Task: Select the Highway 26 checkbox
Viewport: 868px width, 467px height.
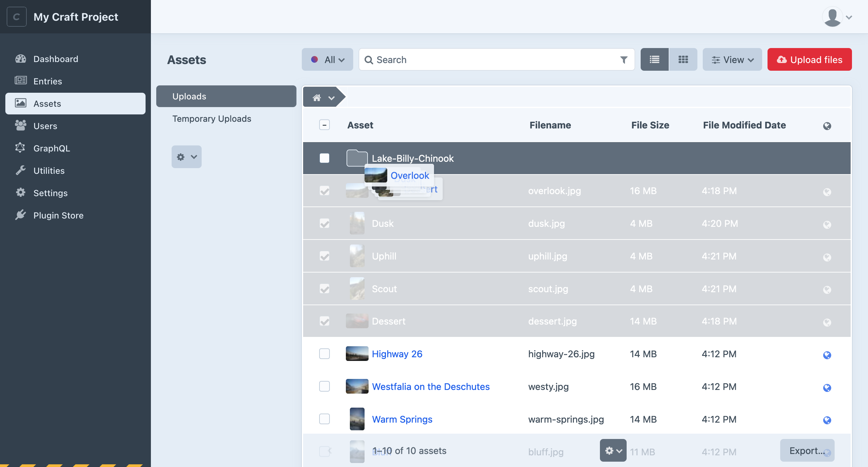Action: [324, 354]
